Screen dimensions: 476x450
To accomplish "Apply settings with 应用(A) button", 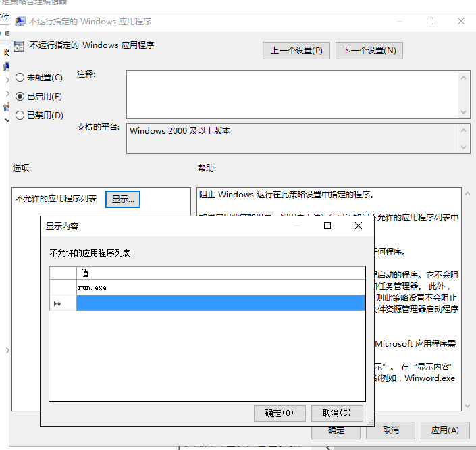I will click(445, 430).
